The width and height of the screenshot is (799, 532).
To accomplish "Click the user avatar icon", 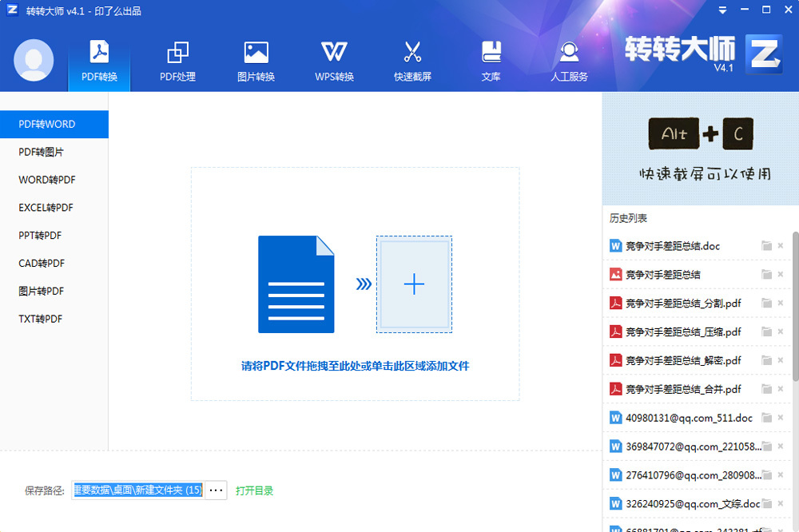I will [x=34, y=60].
